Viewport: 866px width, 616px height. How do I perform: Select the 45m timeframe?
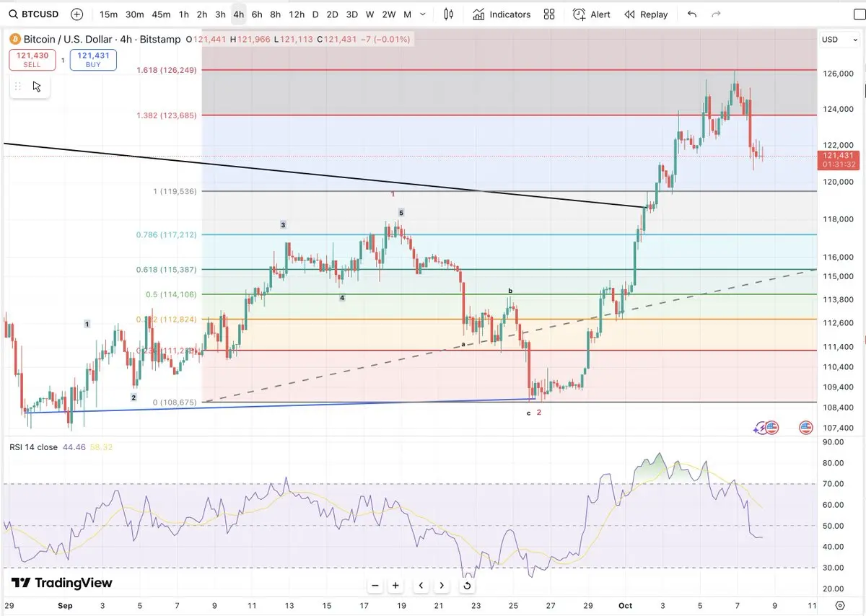click(x=161, y=14)
